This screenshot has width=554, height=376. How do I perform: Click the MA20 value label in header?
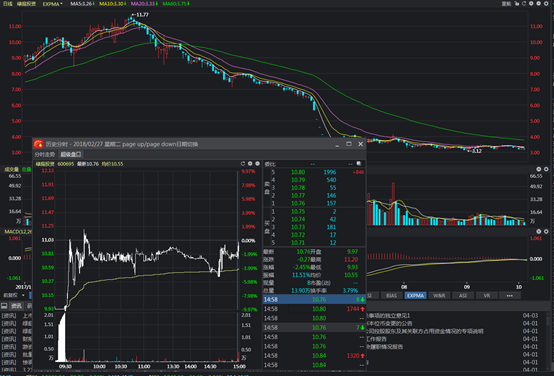144,4
